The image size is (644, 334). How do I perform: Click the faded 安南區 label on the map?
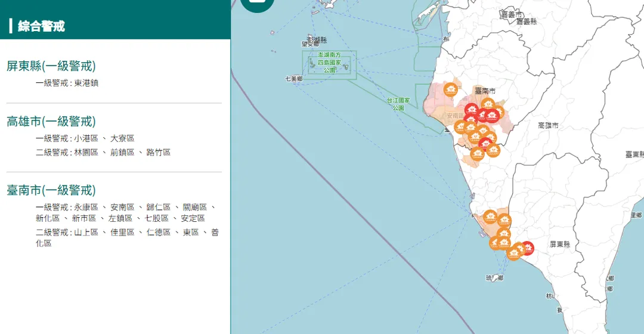(455, 116)
